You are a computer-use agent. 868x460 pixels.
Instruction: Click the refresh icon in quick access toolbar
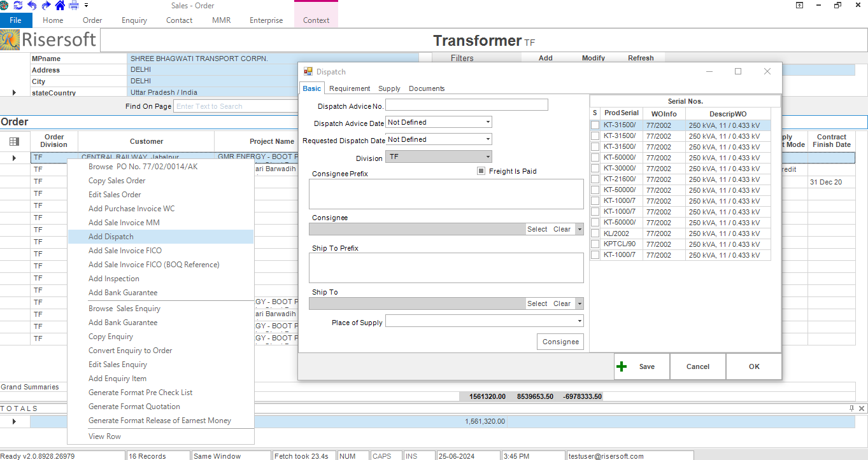[x=18, y=5]
